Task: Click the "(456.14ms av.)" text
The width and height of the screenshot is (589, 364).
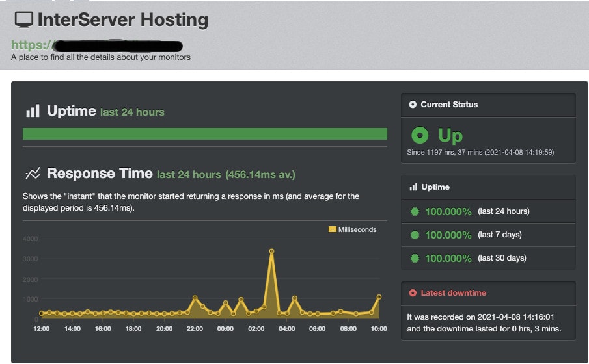Action: (x=260, y=174)
